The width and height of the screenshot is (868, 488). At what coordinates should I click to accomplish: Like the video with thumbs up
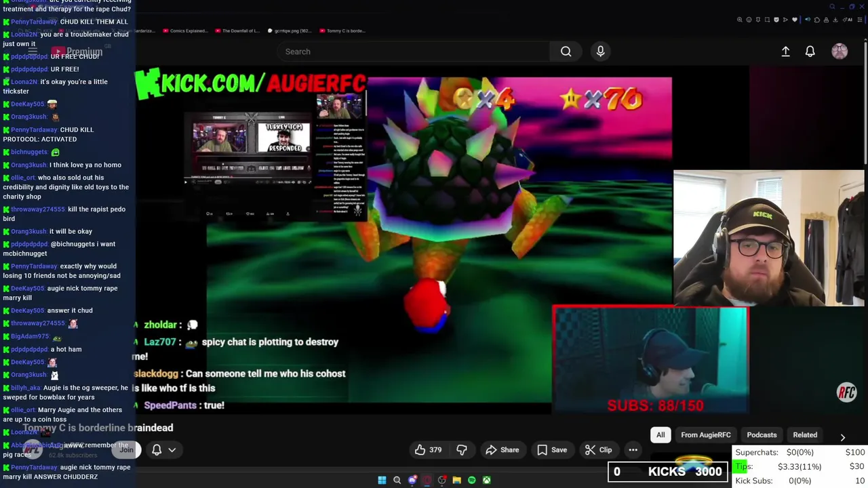(429, 449)
